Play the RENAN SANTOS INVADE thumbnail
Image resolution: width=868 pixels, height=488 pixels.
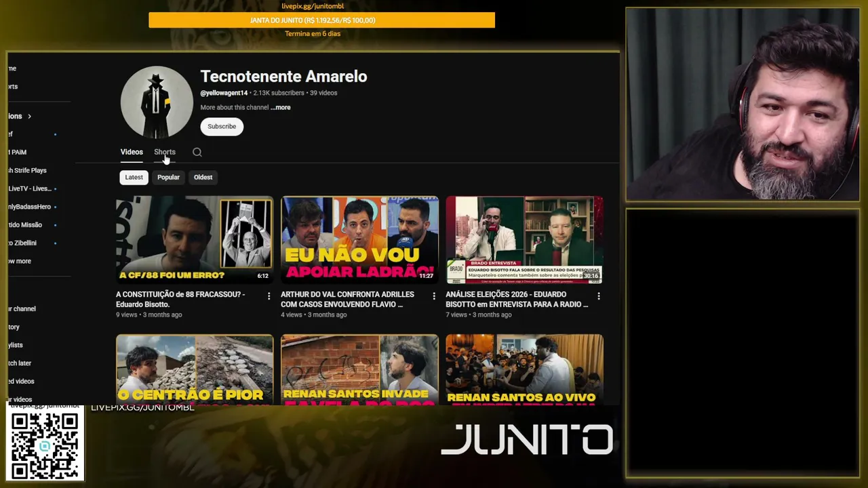point(359,370)
